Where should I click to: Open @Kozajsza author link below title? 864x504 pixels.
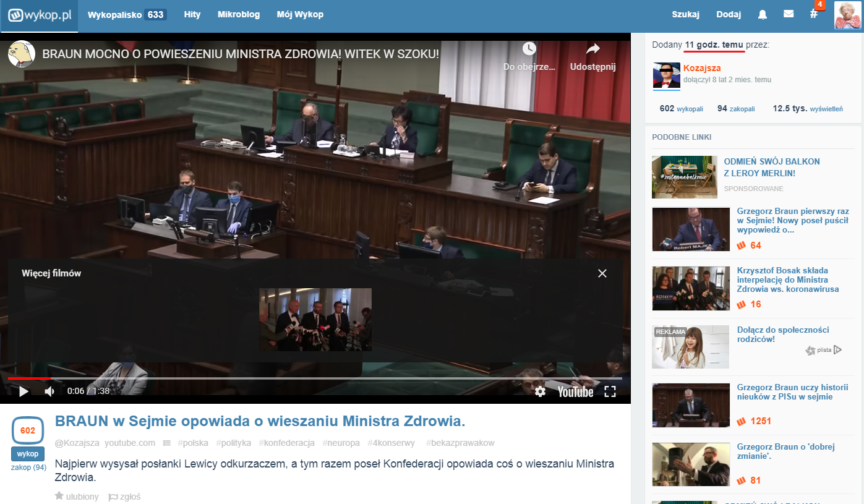point(77,443)
